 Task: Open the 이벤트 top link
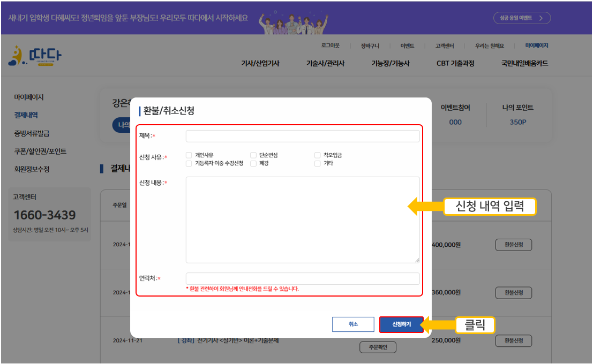(407, 45)
